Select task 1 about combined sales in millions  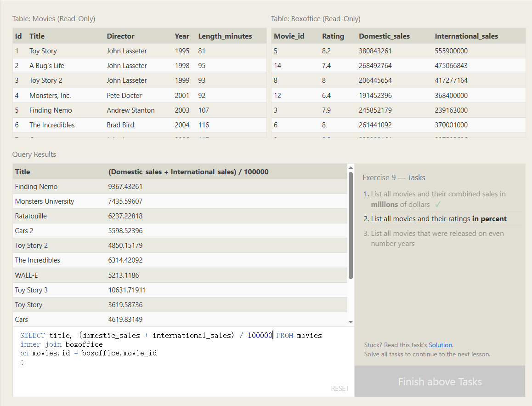pos(438,199)
